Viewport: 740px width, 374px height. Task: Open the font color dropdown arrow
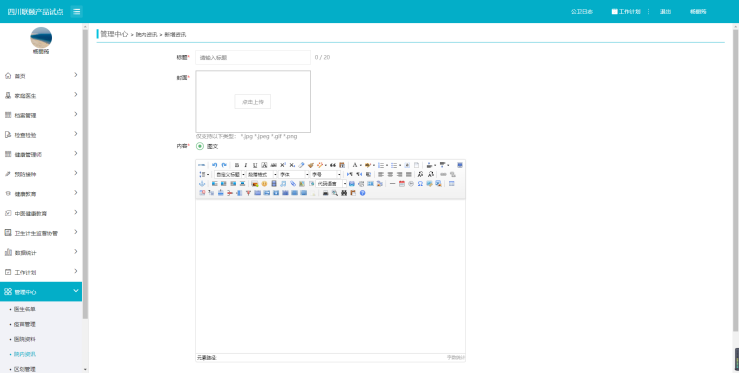[361, 165]
